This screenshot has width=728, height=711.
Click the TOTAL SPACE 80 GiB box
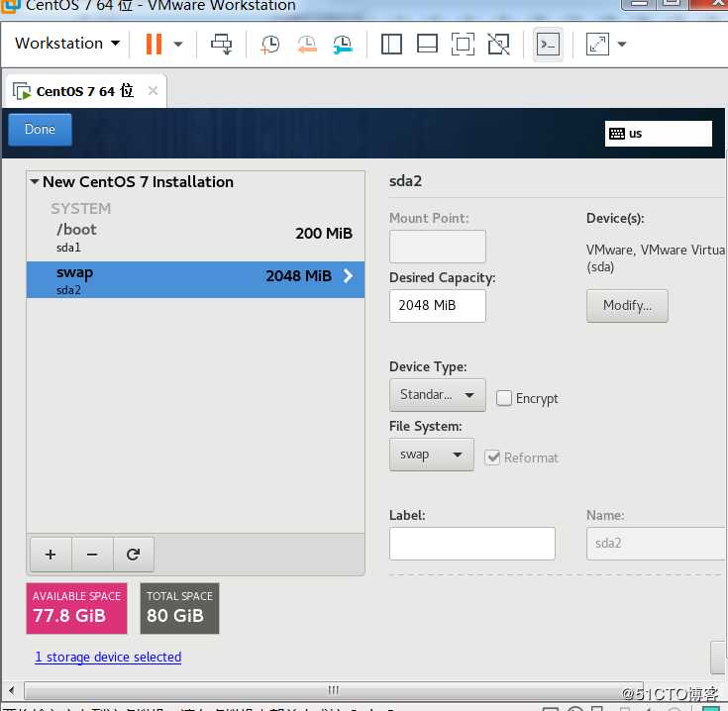tap(179, 608)
